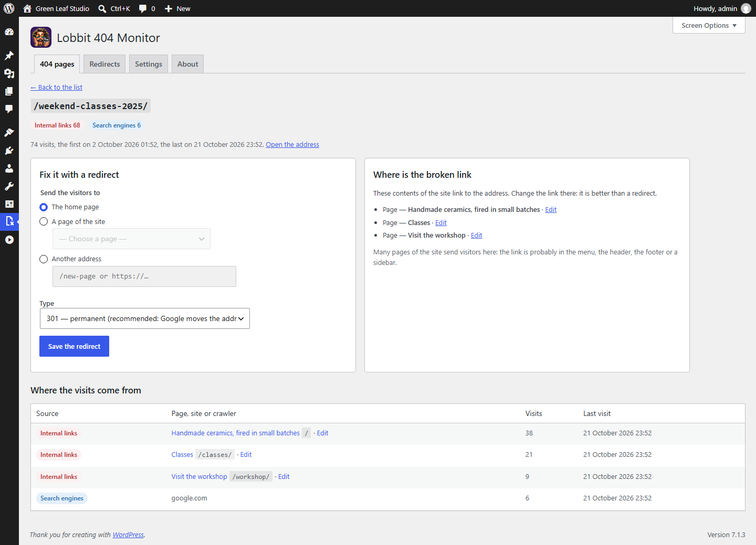This screenshot has height=545, width=756.
Task: Click the Lobbit 404 Monitor logo
Action: (x=41, y=37)
